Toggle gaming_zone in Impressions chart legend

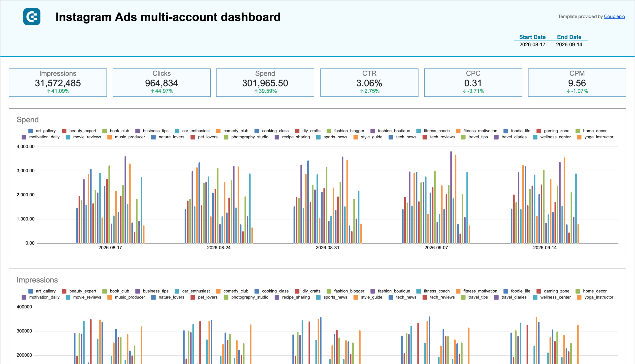(x=553, y=291)
